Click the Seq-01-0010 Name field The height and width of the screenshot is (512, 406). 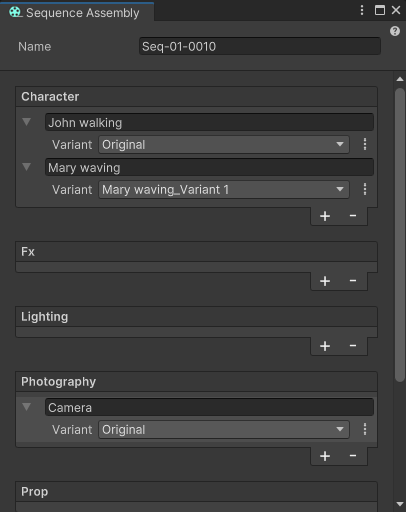(260, 46)
